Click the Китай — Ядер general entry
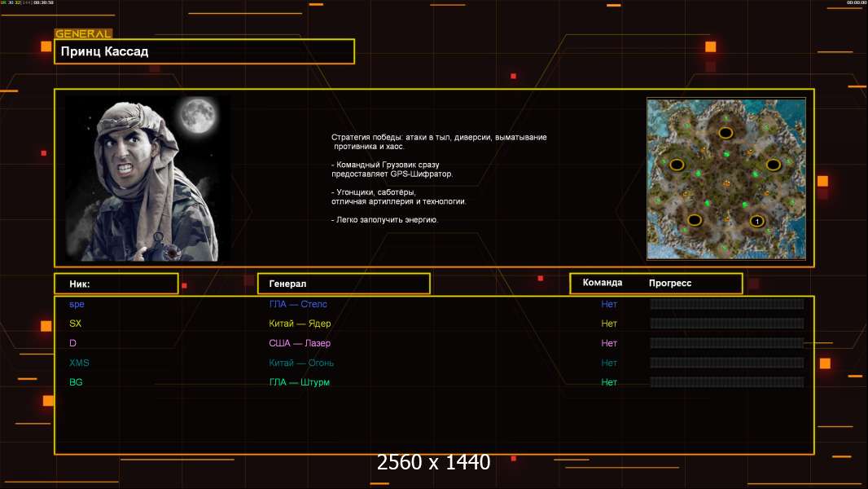This screenshot has width=868, height=489. tap(300, 324)
